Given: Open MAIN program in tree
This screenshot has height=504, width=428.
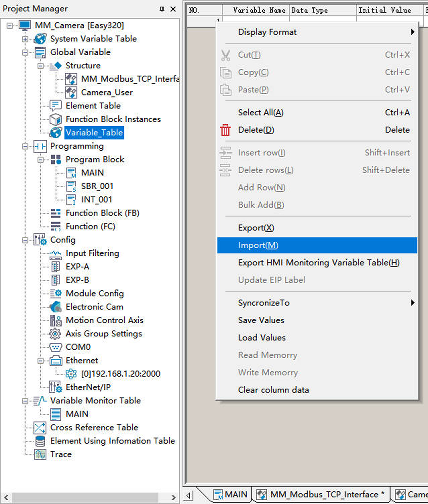Looking at the screenshot, I should pyautogui.click(x=92, y=173).
